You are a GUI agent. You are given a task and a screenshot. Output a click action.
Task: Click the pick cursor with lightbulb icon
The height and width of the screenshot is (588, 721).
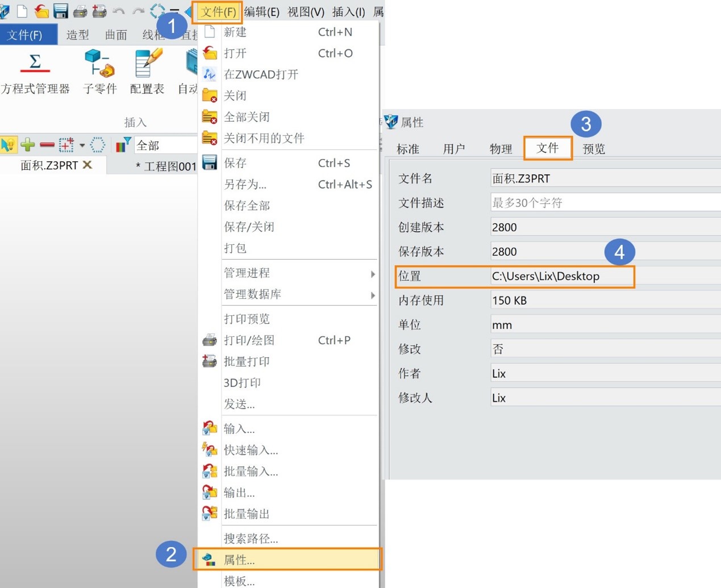[x=9, y=145]
